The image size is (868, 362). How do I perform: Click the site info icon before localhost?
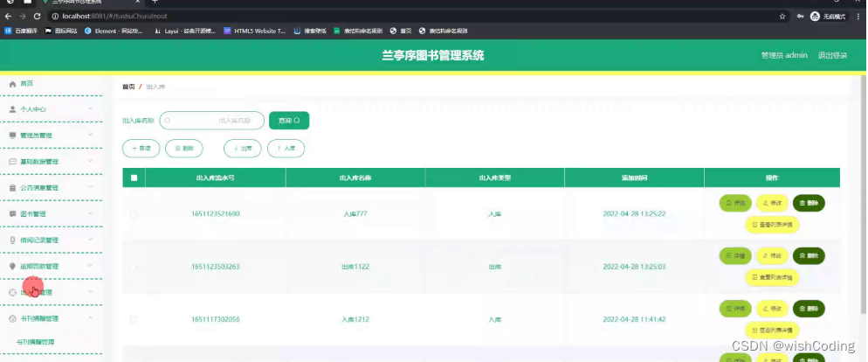click(55, 17)
